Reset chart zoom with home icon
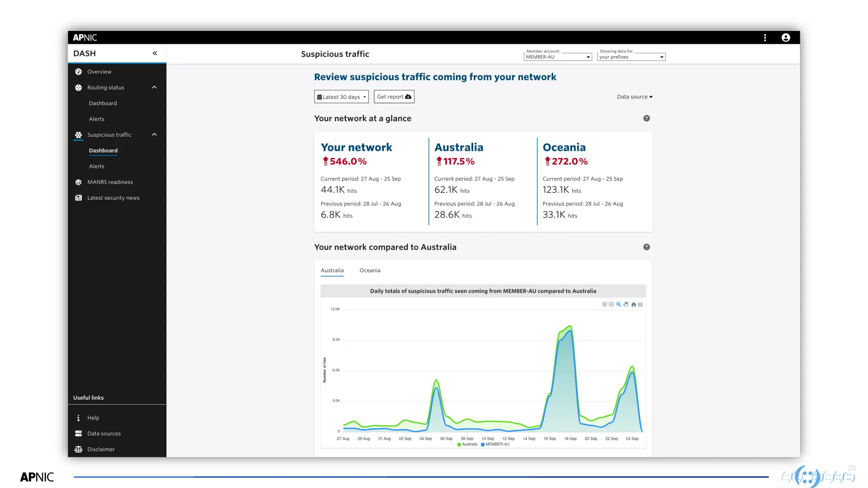 (x=634, y=305)
